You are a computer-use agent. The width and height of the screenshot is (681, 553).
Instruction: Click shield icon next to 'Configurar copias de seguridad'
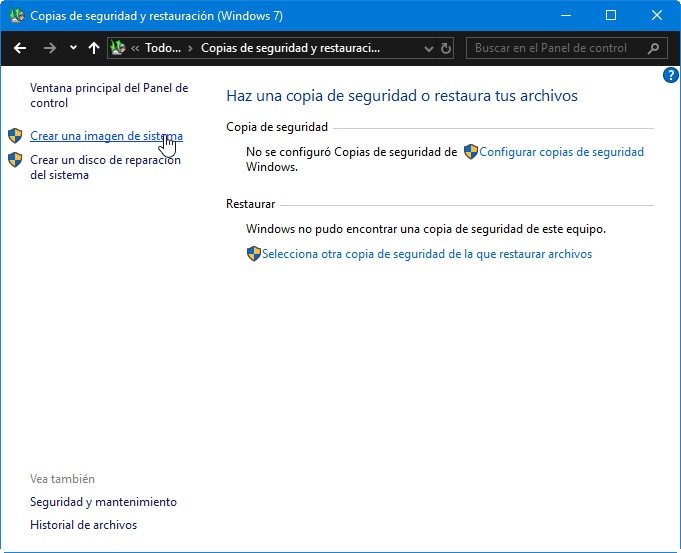[x=471, y=152]
